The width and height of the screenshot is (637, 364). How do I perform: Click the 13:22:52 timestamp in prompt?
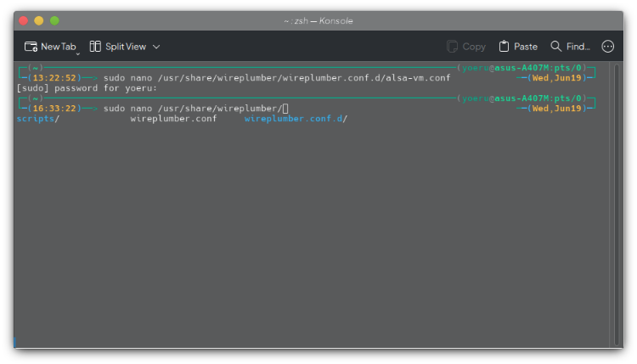pyautogui.click(x=54, y=77)
